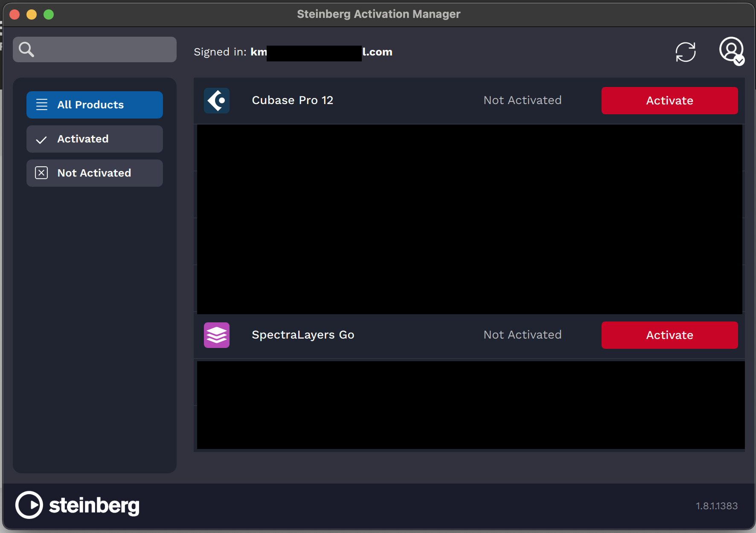Click the Cubase Pro 12 product icon

pyautogui.click(x=217, y=101)
